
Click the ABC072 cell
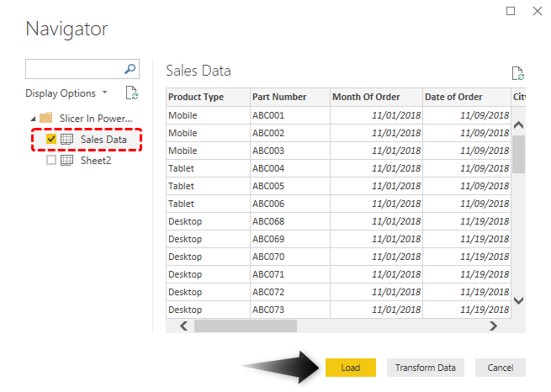click(x=290, y=292)
